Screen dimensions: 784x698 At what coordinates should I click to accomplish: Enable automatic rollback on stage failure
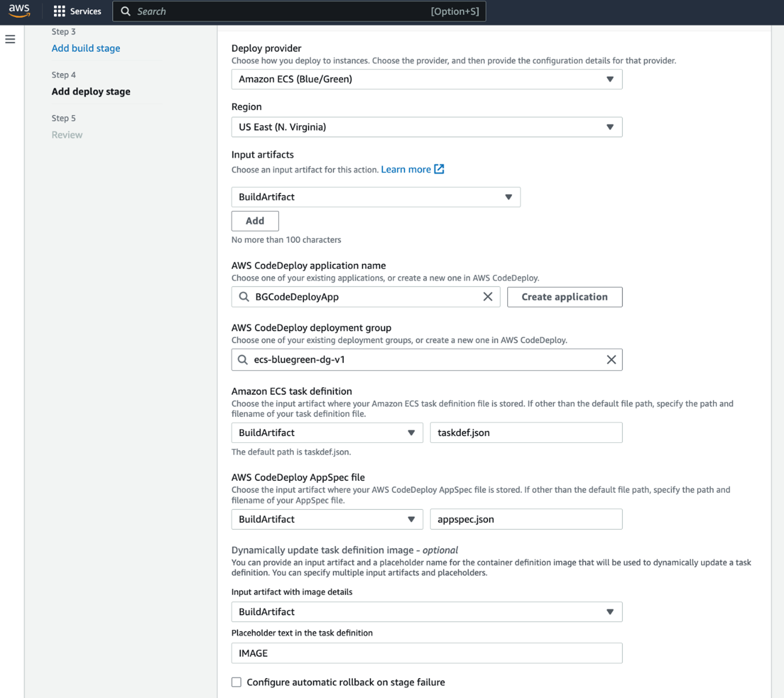click(237, 682)
